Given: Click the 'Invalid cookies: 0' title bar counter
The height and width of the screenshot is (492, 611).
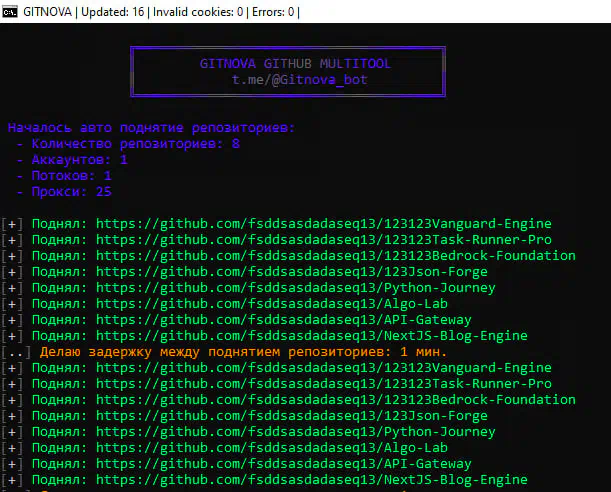Looking at the screenshot, I should pyautogui.click(x=198, y=12).
